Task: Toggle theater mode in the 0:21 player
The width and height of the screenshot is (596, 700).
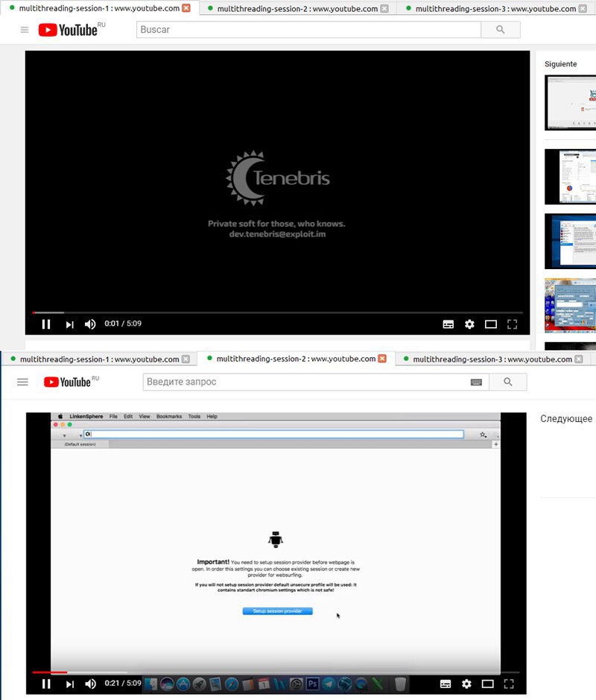Action: (x=487, y=684)
